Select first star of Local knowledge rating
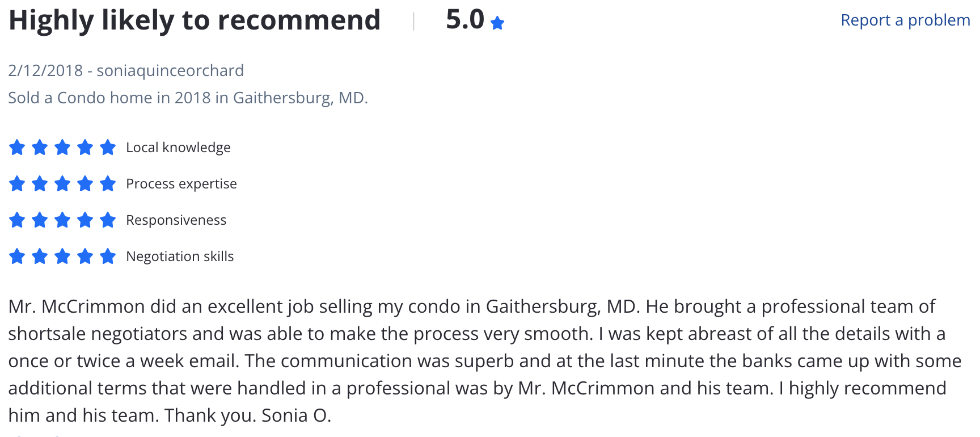Image resolution: width=980 pixels, height=437 pixels. 17,148
